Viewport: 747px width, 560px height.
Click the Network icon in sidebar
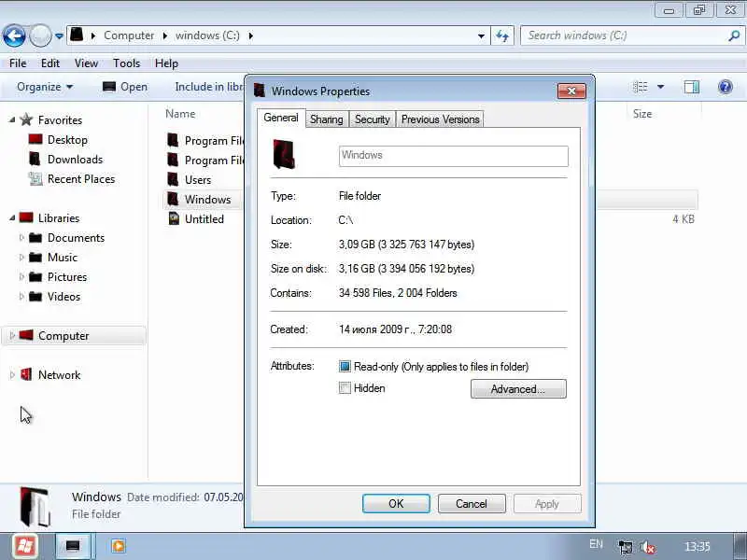pos(26,374)
